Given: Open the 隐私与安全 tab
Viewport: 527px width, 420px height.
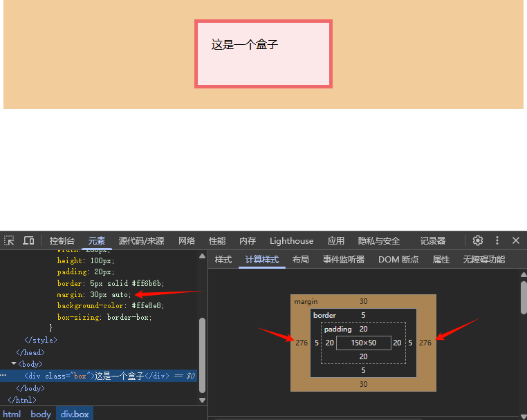Looking at the screenshot, I should point(379,241).
